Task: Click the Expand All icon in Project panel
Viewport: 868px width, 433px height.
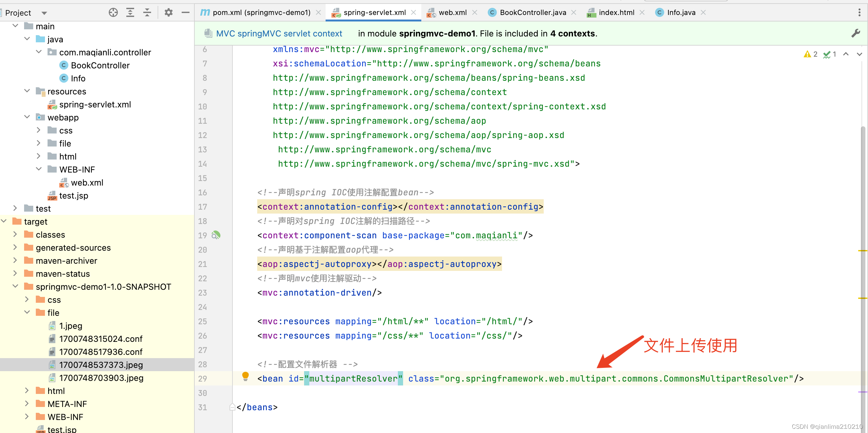Action: click(130, 12)
